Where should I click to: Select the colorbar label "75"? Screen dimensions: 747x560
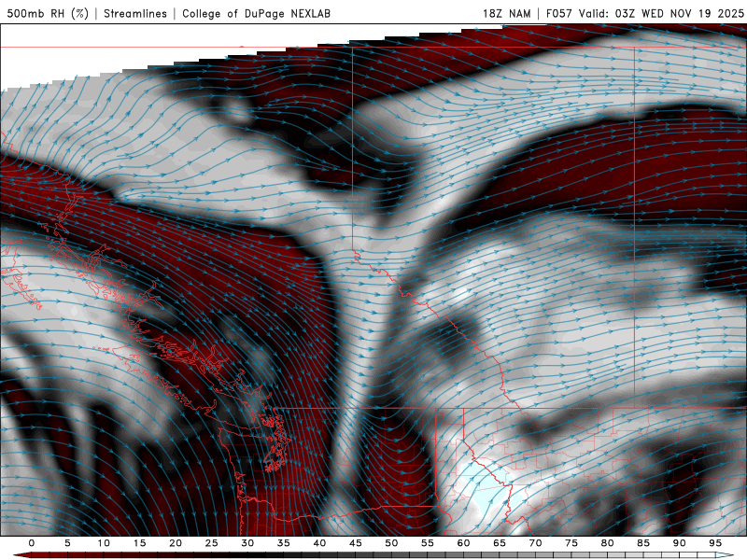571,543
